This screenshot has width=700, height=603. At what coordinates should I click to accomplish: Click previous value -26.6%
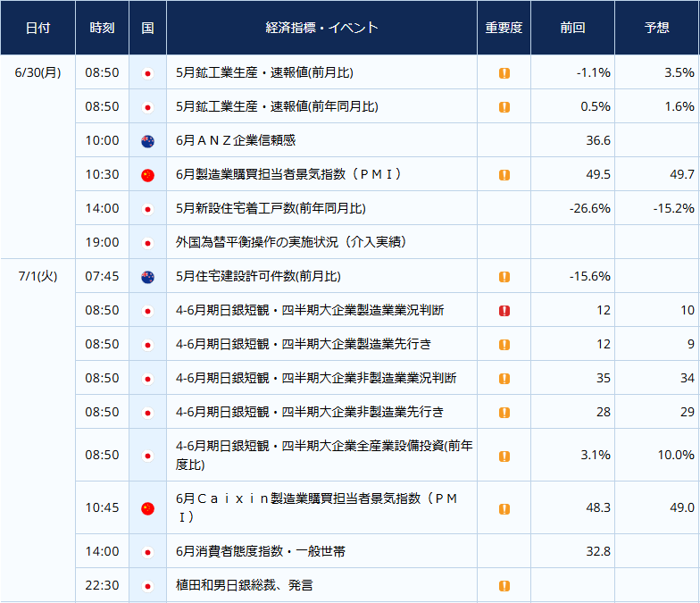[589, 208]
